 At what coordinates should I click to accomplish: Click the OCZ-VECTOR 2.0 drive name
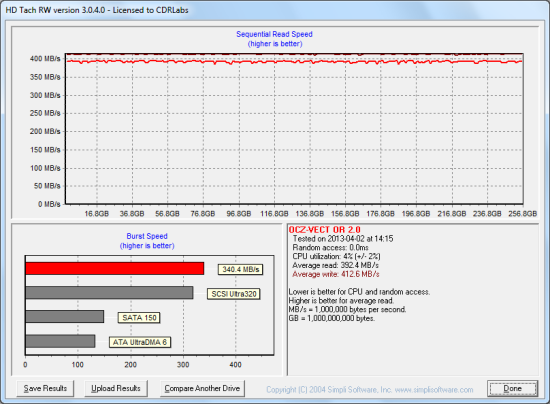(x=324, y=230)
